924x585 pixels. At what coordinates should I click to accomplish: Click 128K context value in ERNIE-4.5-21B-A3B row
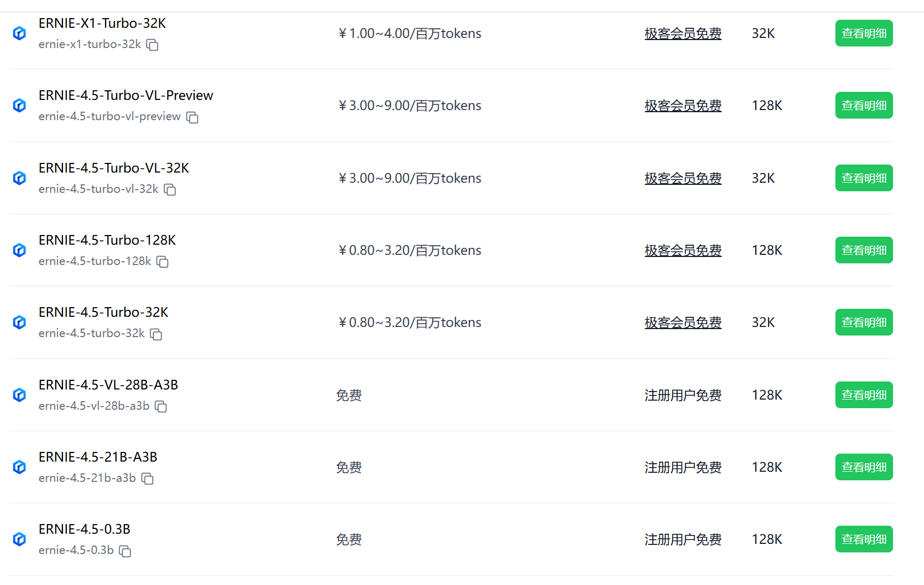pos(767,467)
